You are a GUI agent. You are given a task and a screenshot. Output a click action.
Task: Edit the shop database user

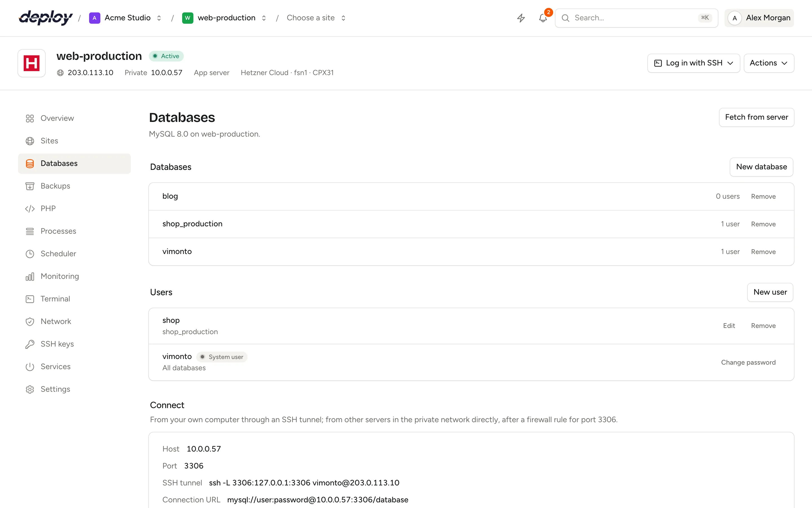pyautogui.click(x=729, y=326)
